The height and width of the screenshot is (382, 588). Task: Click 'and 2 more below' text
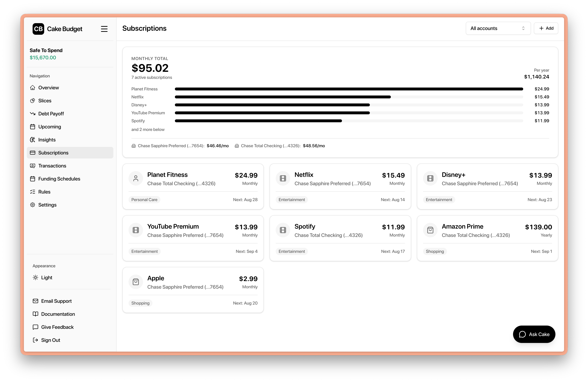148,130
